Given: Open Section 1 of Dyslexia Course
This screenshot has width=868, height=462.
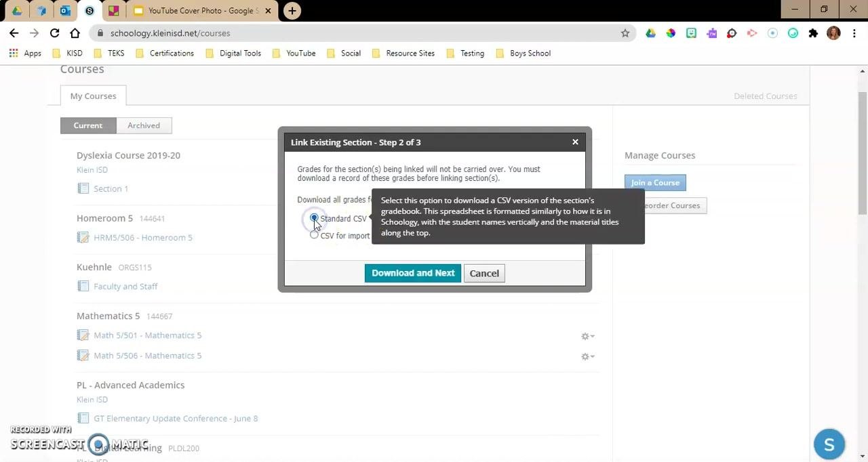Looking at the screenshot, I should [111, 188].
